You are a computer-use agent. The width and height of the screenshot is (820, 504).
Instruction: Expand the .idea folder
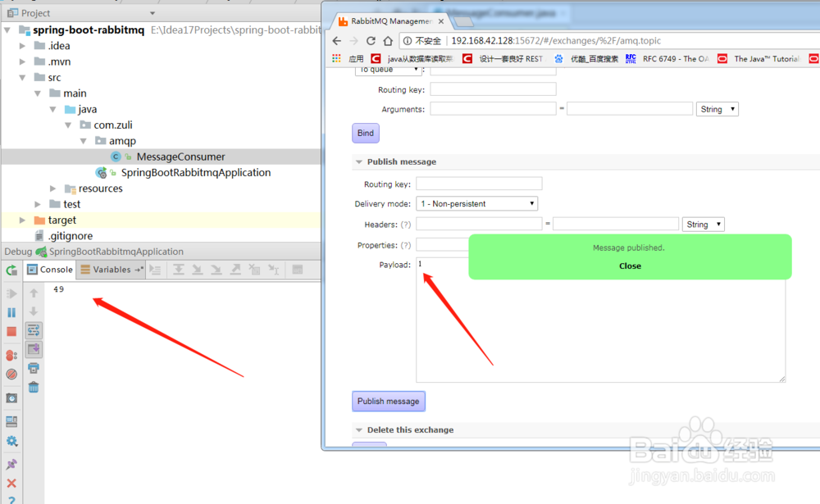point(22,46)
